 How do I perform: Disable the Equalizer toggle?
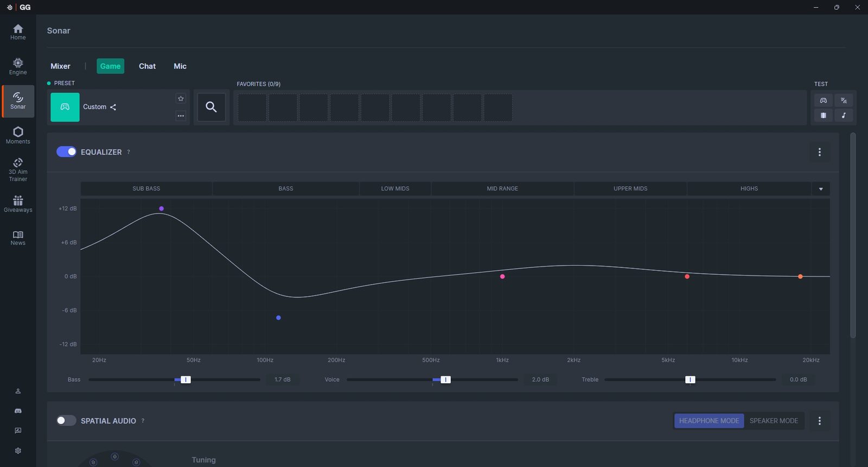[66, 152]
